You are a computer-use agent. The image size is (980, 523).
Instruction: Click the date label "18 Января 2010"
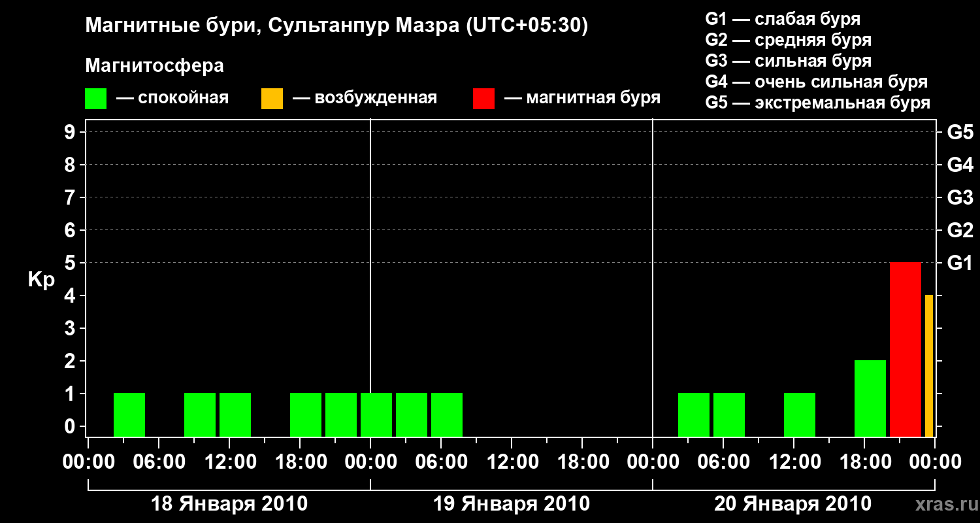pos(229,504)
